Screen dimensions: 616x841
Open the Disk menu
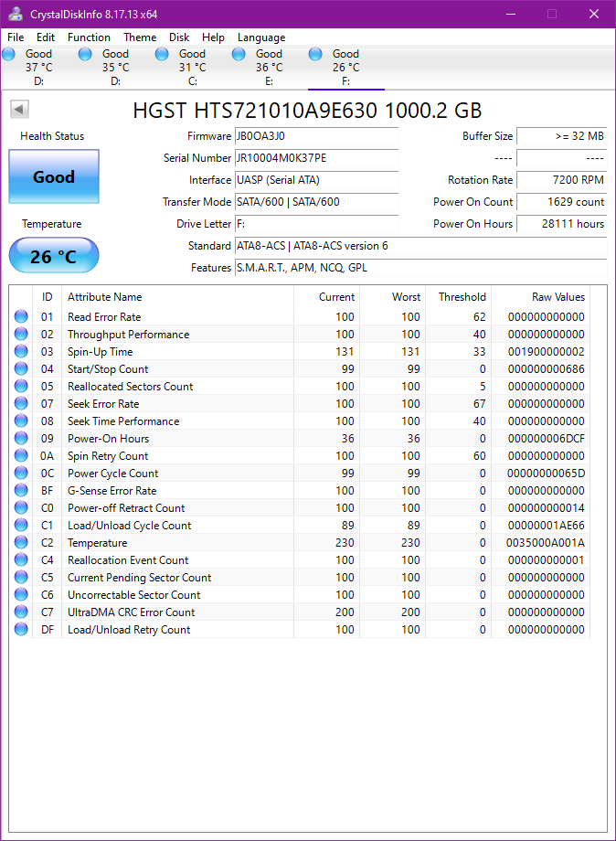tap(179, 37)
